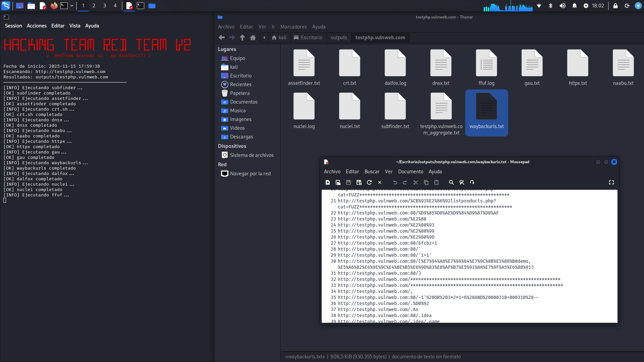
Task: Toggle Mousepad fullscreen icon
Action: click(x=611, y=182)
